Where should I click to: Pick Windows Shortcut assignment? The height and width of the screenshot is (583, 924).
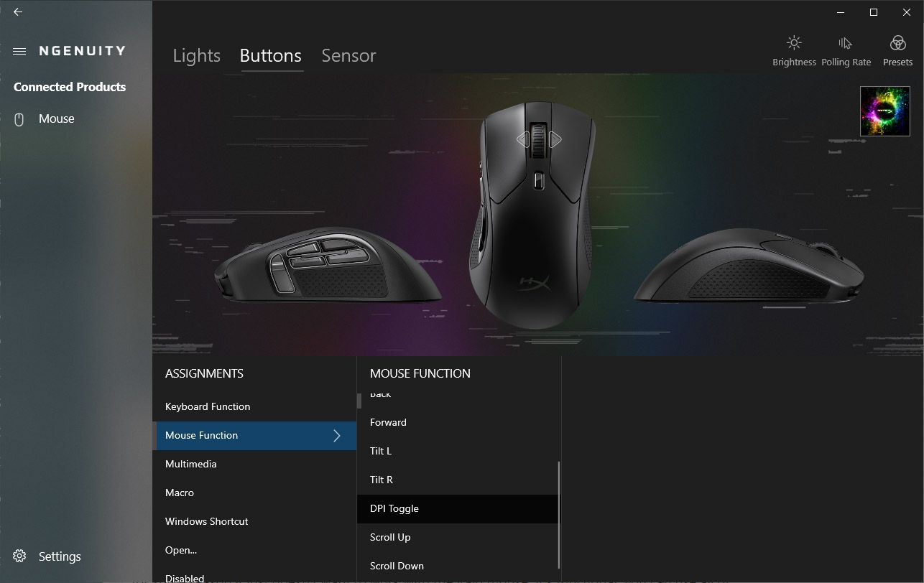pyautogui.click(x=254, y=521)
